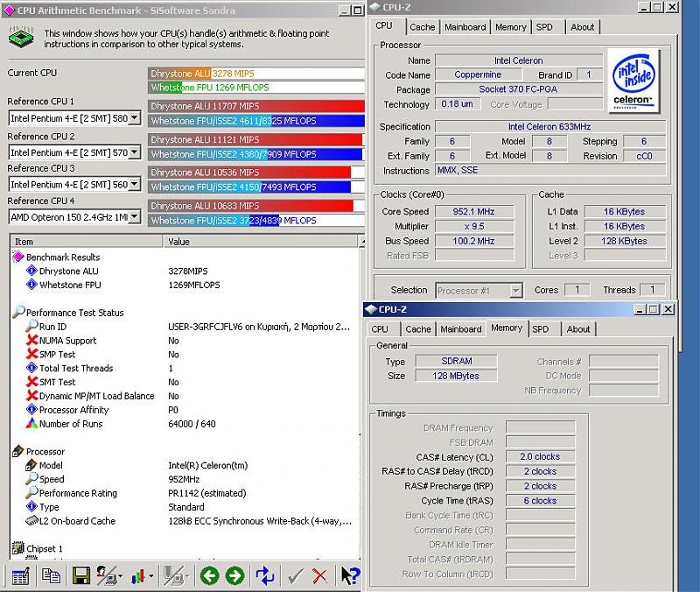Click the Sandra window title bar icon
Screen dimensions: 700x592
pos(9,11)
